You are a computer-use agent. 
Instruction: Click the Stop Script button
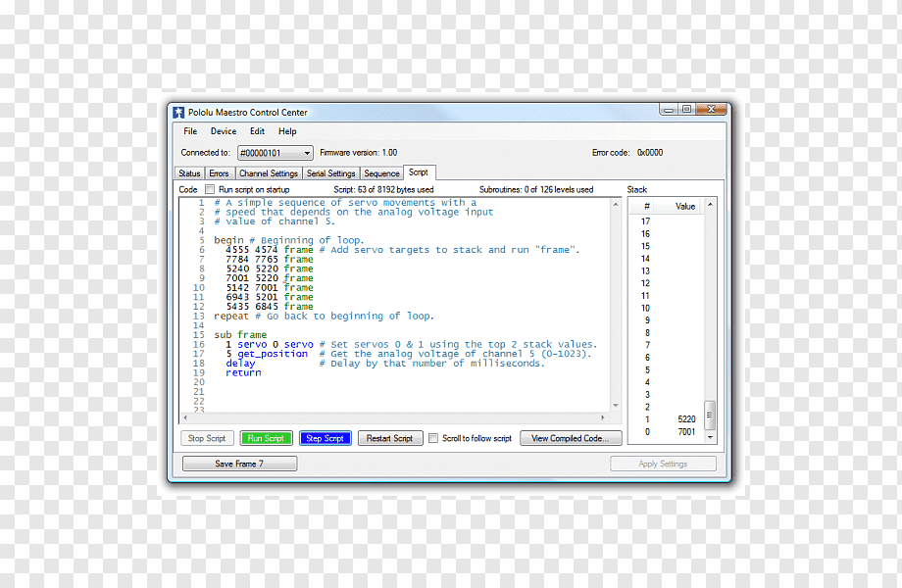click(207, 438)
